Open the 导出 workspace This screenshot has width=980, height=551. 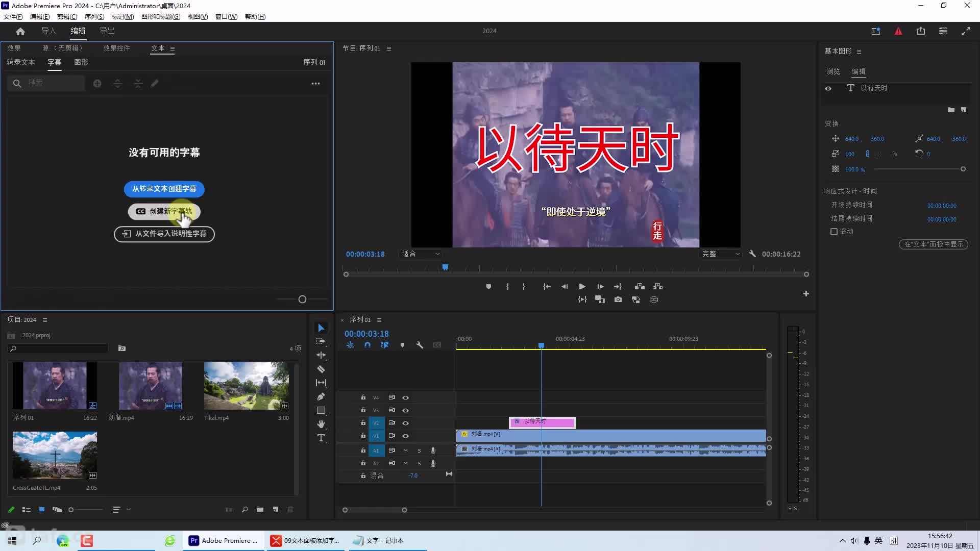click(107, 31)
